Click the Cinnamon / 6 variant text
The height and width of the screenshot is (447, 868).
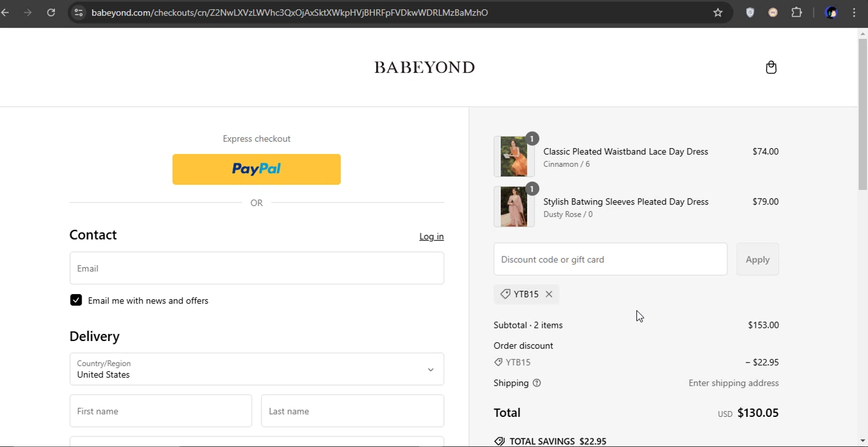tap(567, 164)
